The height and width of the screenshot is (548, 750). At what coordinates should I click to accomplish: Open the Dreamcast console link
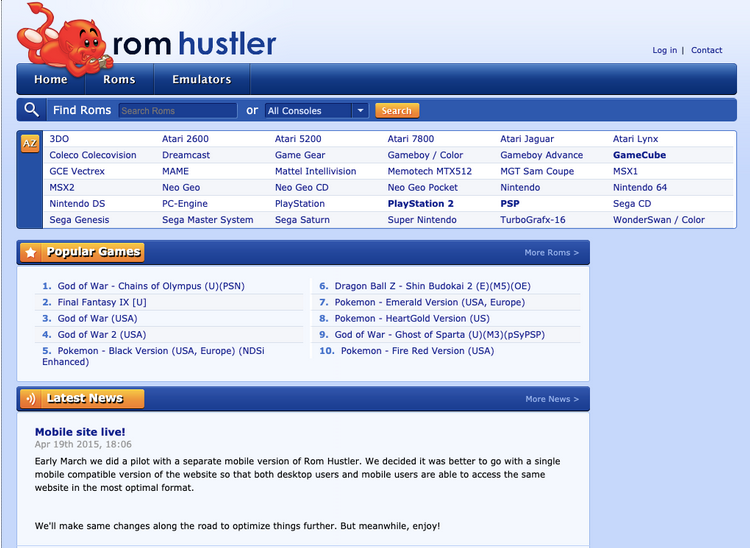pyautogui.click(x=186, y=155)
